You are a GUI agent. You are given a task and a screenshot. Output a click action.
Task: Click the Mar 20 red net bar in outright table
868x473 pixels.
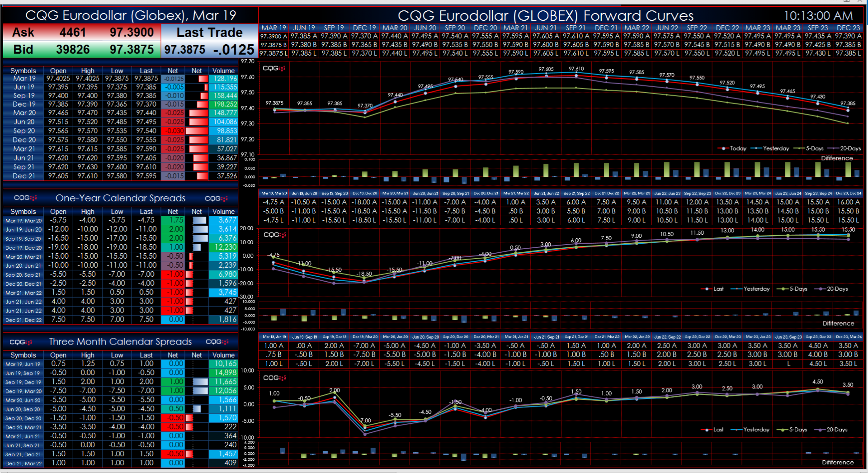(198, 113)
